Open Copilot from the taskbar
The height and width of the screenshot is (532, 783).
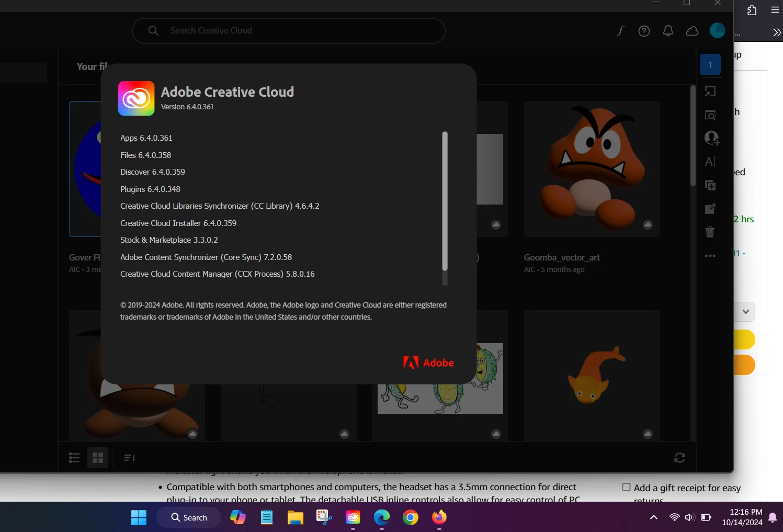(x=238, y=517)
